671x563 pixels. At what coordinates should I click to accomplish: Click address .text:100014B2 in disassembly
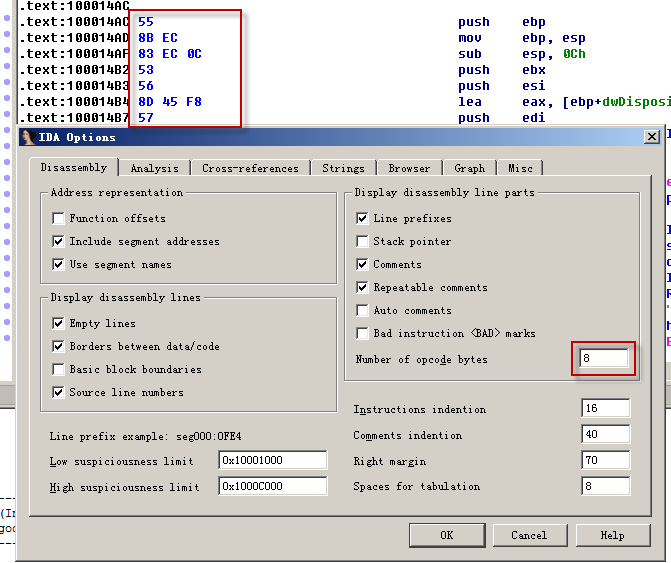(x=74, y=70)
